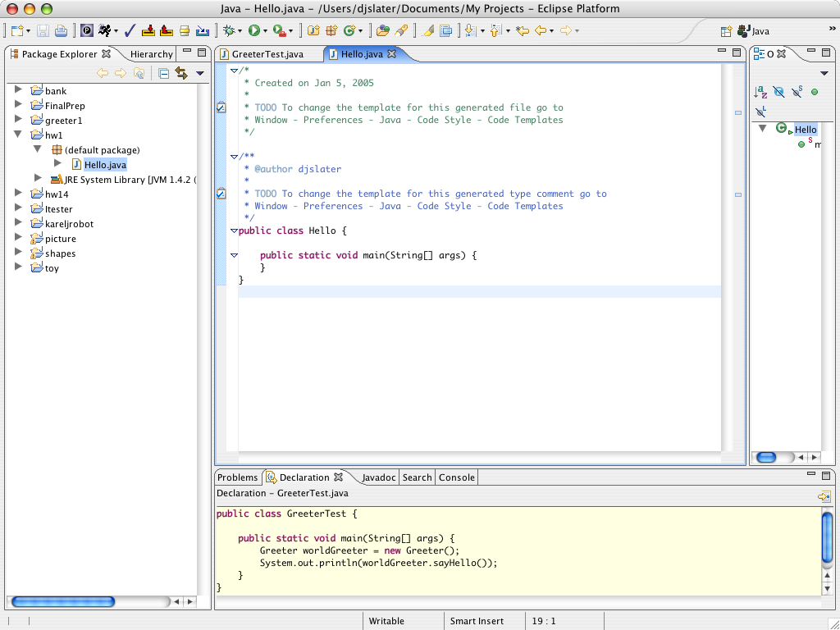Open the Javadoc tab
Screen dimensions: 840x630
(x=379, y=477)
